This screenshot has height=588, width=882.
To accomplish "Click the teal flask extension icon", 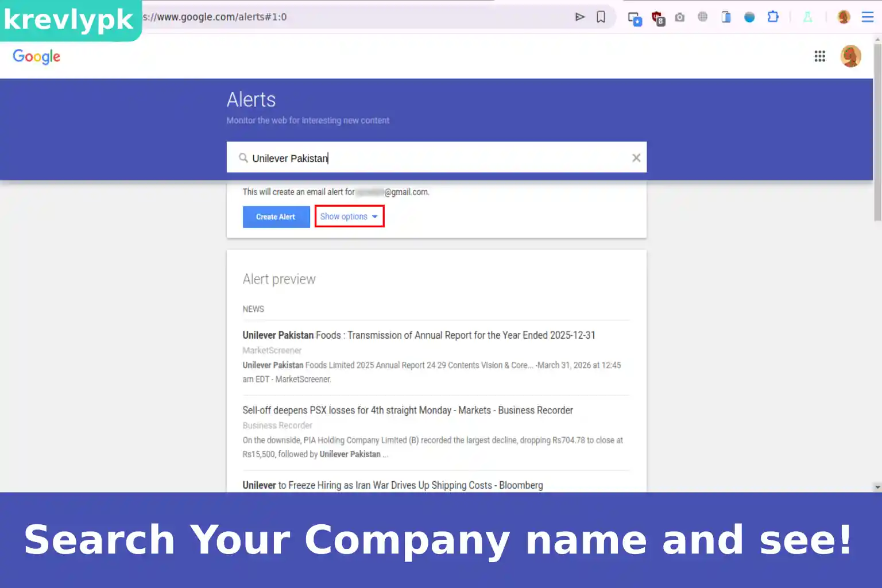I will (807, 17).
